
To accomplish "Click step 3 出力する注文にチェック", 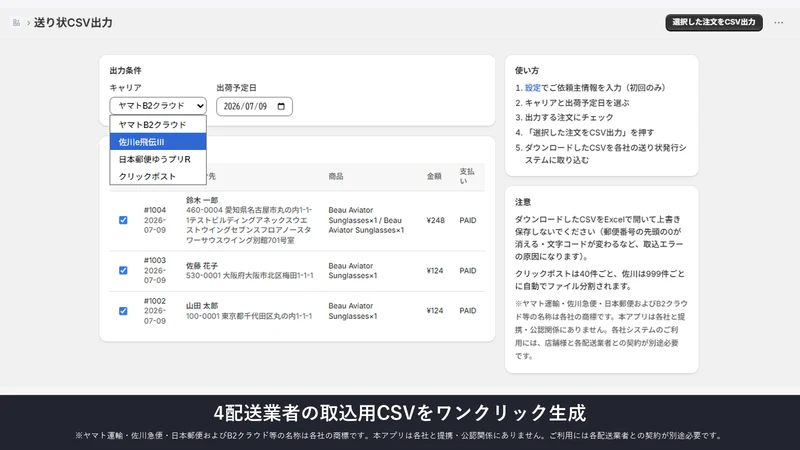I will pyautogui.click(x=569, y=117).
